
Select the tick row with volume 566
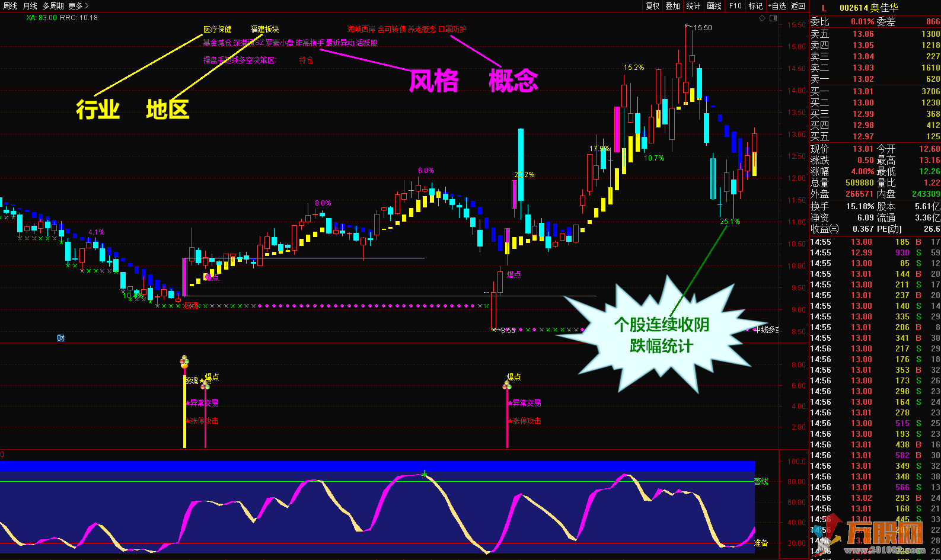pos(875,487)
